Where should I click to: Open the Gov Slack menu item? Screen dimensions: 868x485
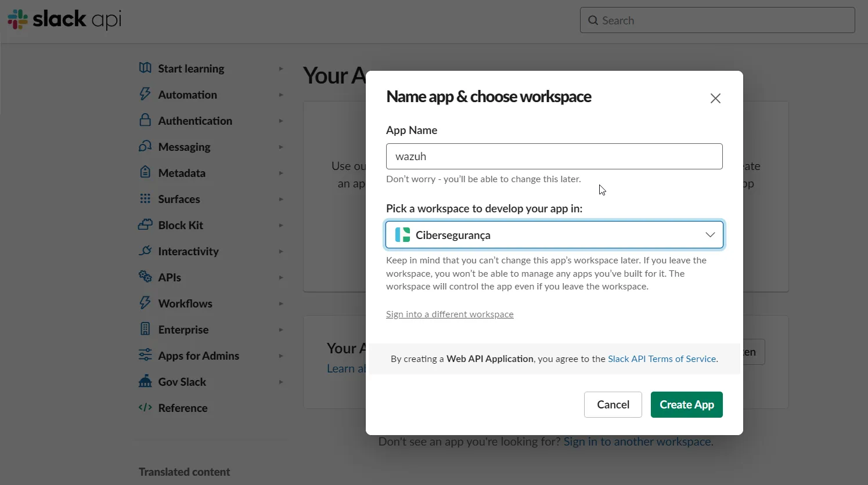pos(182,382)
